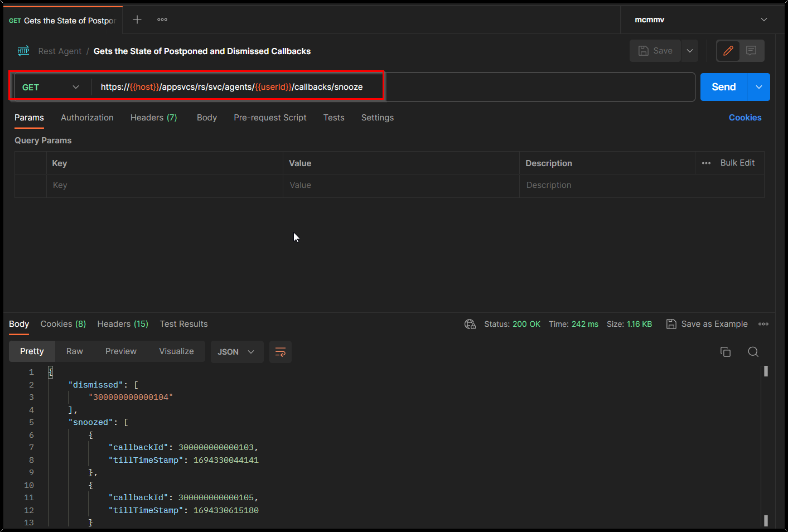Screen dimensions: 788x532
Task: Open response more options ellipsis
Action: click(763, 324)
